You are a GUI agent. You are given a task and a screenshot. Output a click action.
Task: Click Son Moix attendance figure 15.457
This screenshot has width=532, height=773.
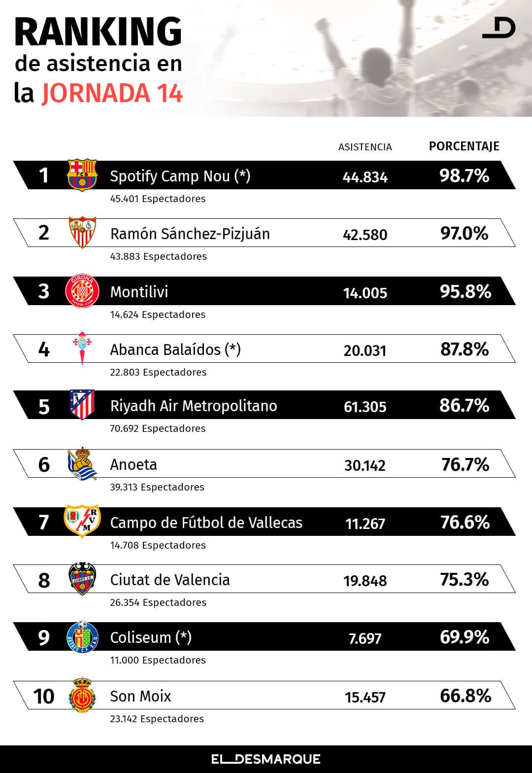point(365,697)
